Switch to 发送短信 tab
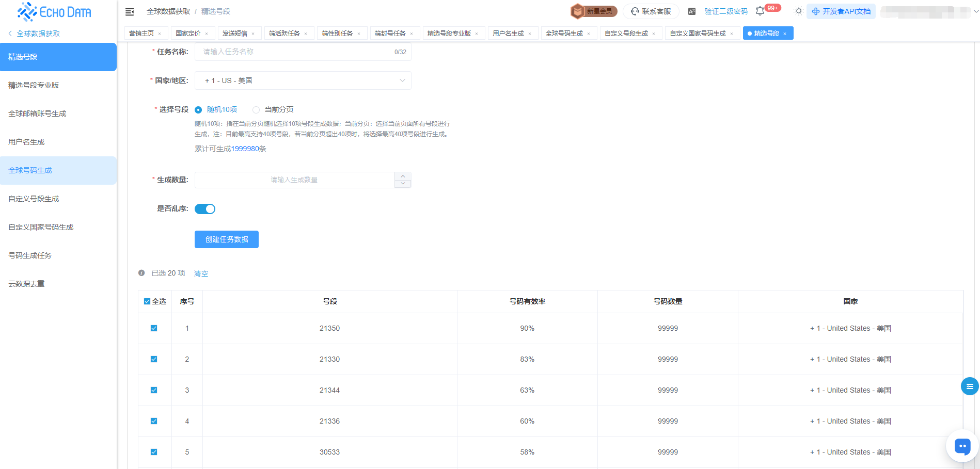Screen dimensions: 980x469 point(235,34)
